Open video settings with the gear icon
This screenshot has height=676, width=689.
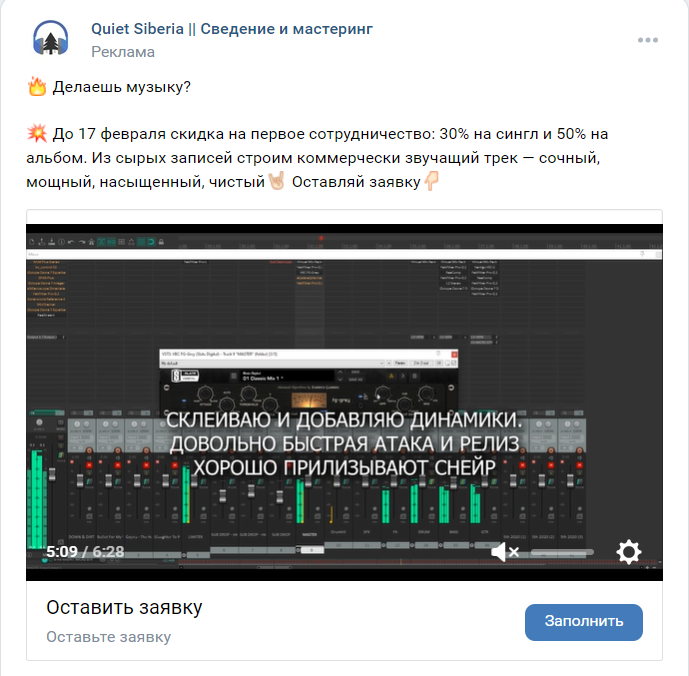click(x=629, y=552)
